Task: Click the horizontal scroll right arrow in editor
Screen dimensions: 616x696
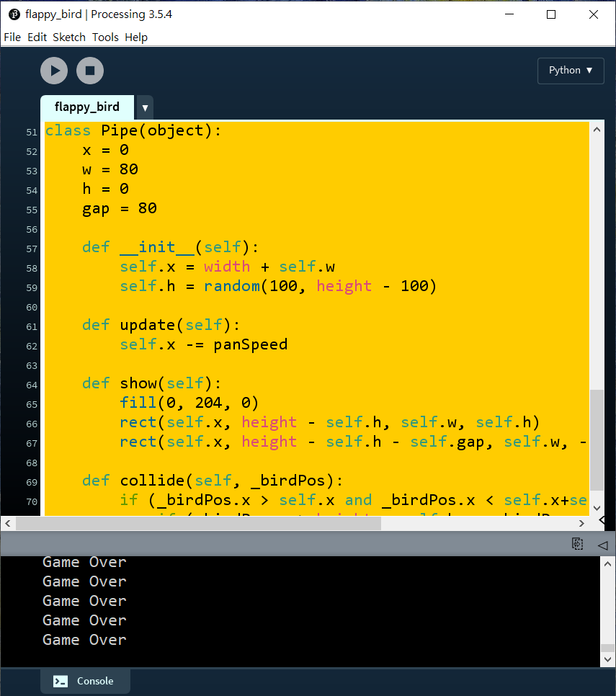Action: (581, 523)
